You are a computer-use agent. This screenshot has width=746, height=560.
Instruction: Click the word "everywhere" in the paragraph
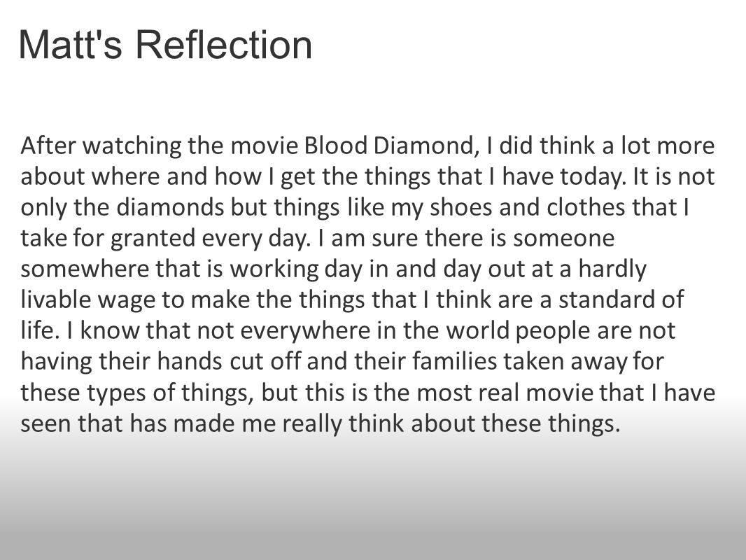[x=305, y=330]
